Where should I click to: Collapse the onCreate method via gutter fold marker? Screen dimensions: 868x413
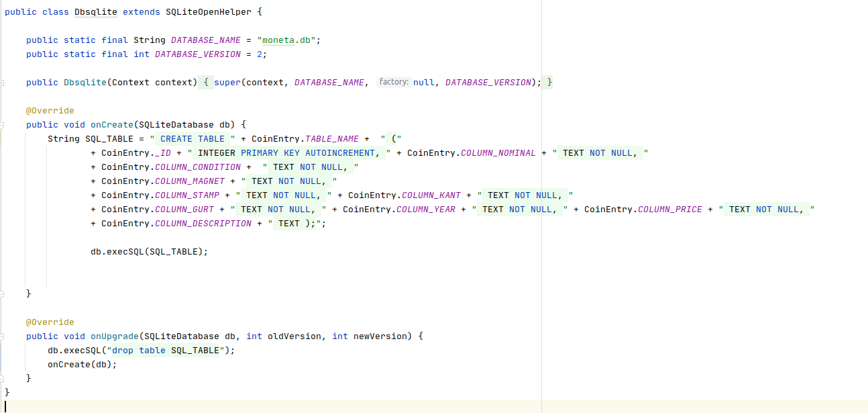point(2,125)
